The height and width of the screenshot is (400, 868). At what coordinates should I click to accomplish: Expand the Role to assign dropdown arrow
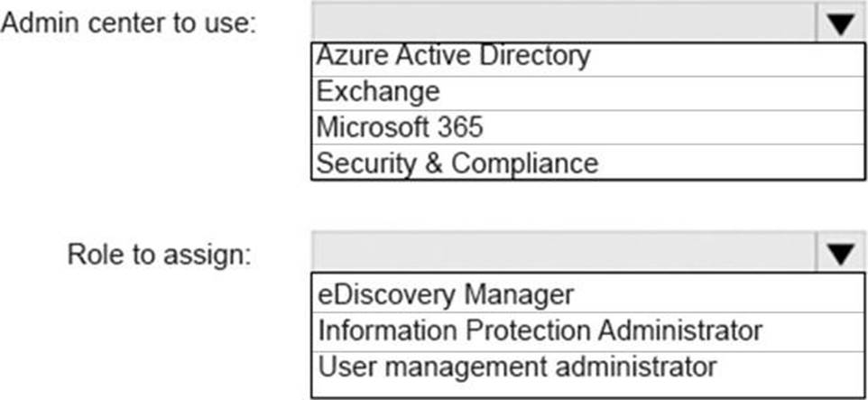[840, 255]
